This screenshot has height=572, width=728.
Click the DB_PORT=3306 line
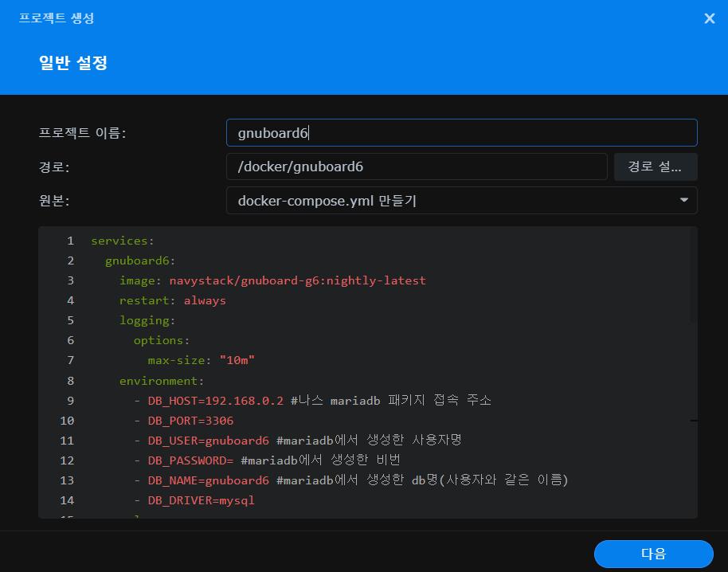190,421
